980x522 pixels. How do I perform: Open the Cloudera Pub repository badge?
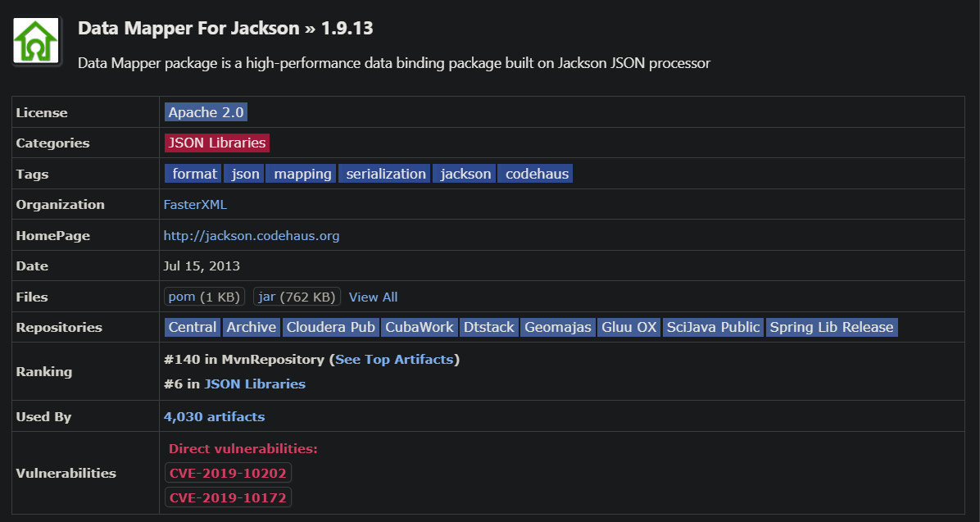pos(331,327)
